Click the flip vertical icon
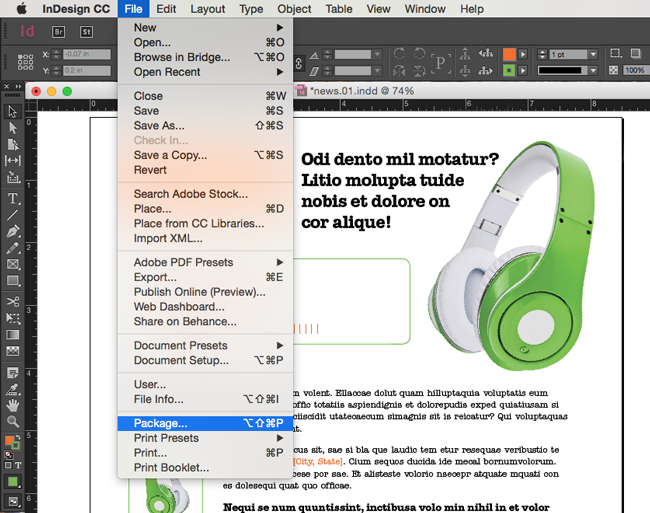 click(420, 71)
